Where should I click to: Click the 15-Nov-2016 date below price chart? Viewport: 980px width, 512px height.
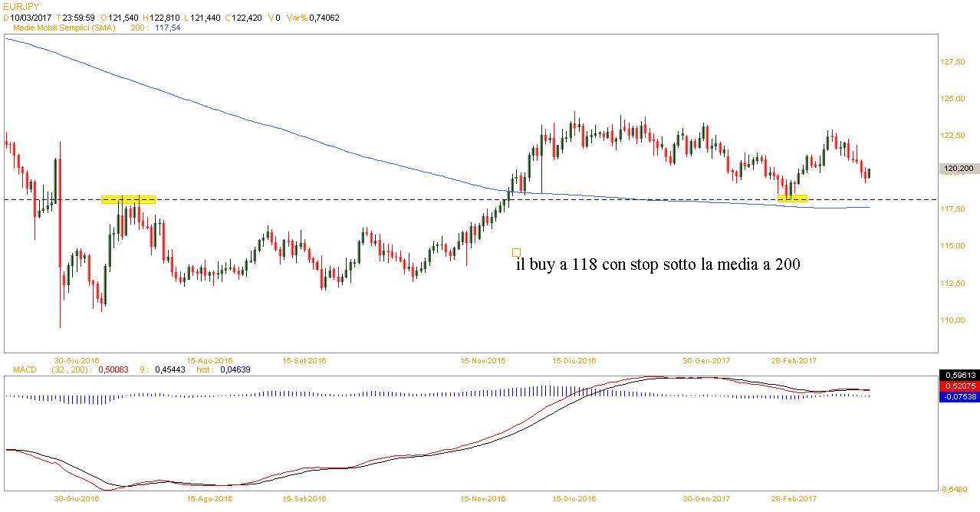coord(482,359)
